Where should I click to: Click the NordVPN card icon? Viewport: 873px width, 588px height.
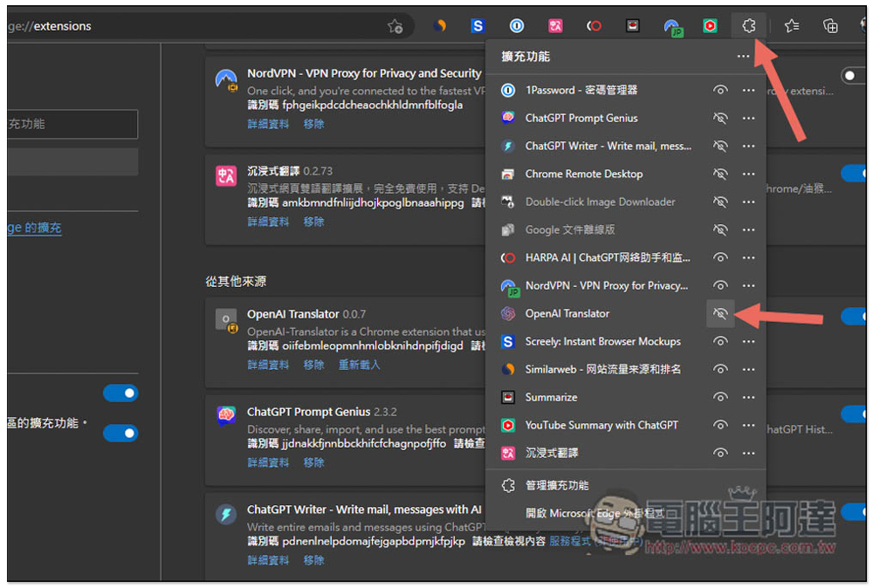tap(227, 80)
